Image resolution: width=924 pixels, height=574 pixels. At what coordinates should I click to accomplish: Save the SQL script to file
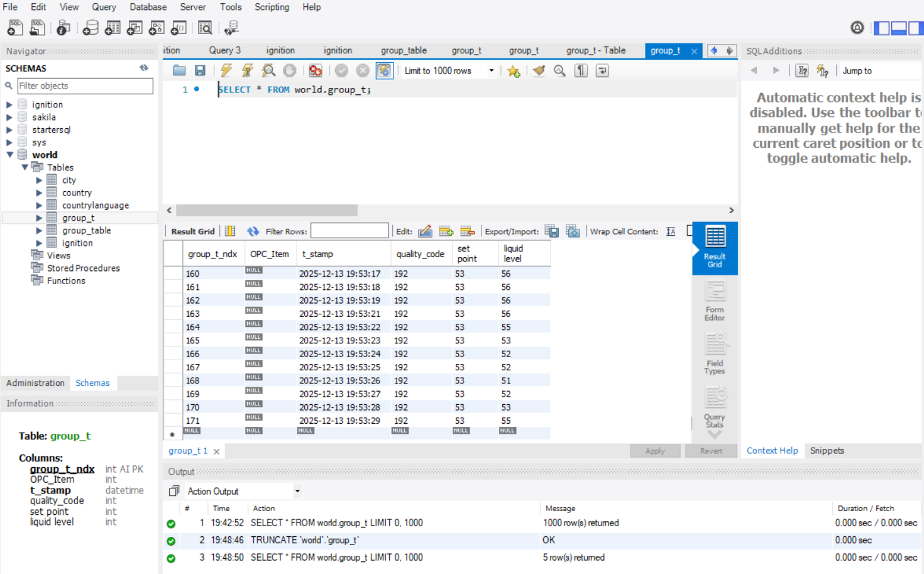tap(200, 71)
